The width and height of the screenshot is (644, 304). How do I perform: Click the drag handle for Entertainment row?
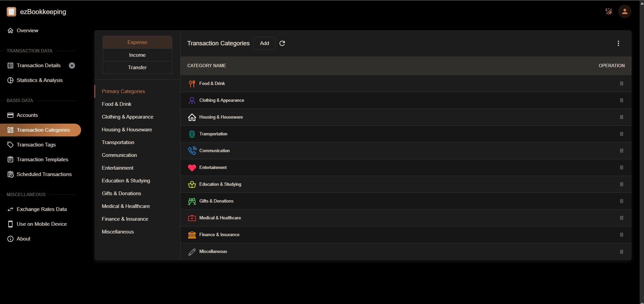point(621,168)
